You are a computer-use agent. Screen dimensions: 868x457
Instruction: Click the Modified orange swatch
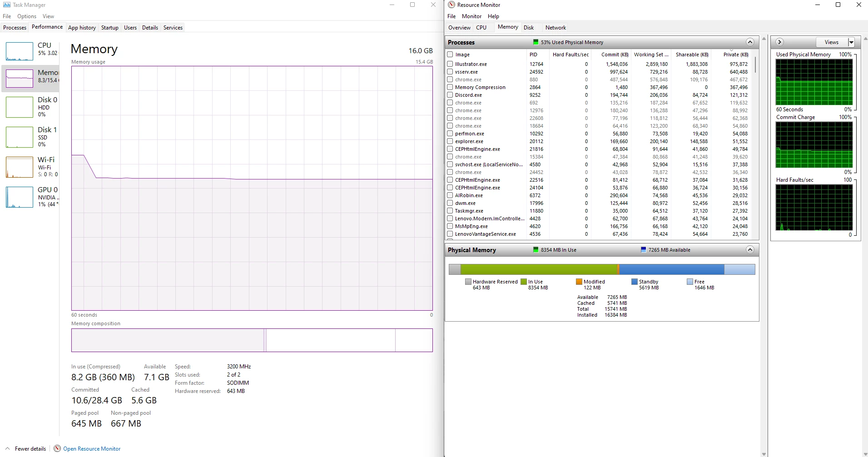tap(579, 282)
